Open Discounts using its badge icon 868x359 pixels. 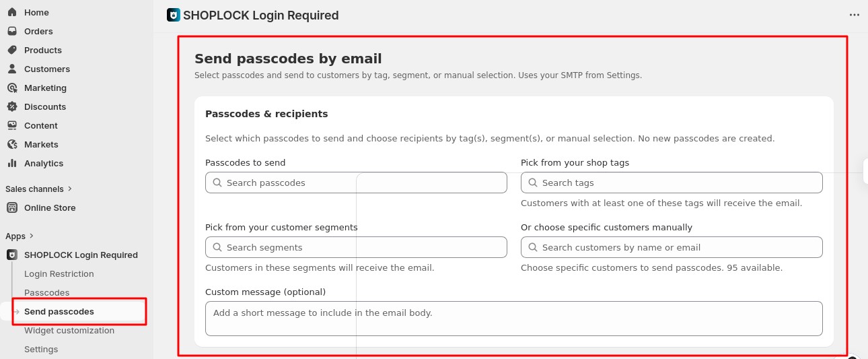click(12, 106)
